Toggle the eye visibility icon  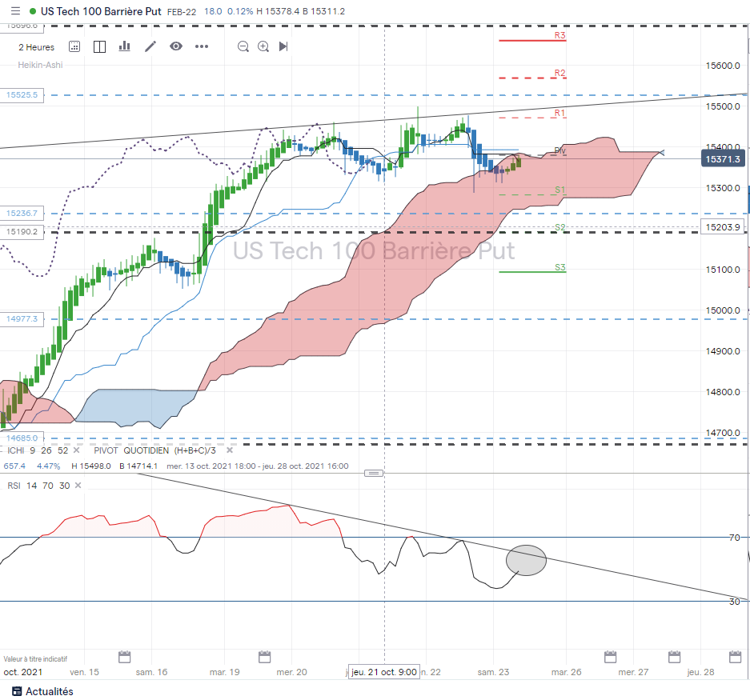(176, 46)
